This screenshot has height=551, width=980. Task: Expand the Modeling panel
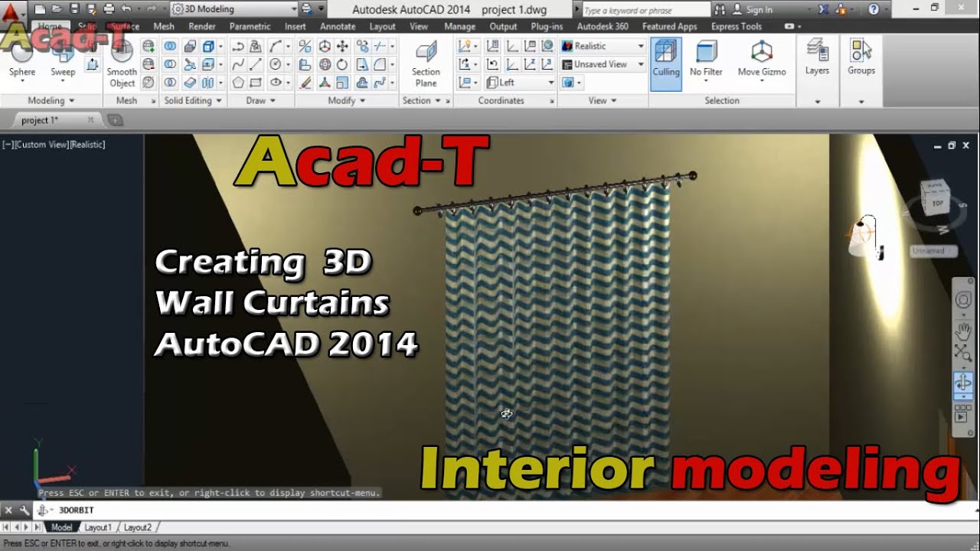pos(51,100)
